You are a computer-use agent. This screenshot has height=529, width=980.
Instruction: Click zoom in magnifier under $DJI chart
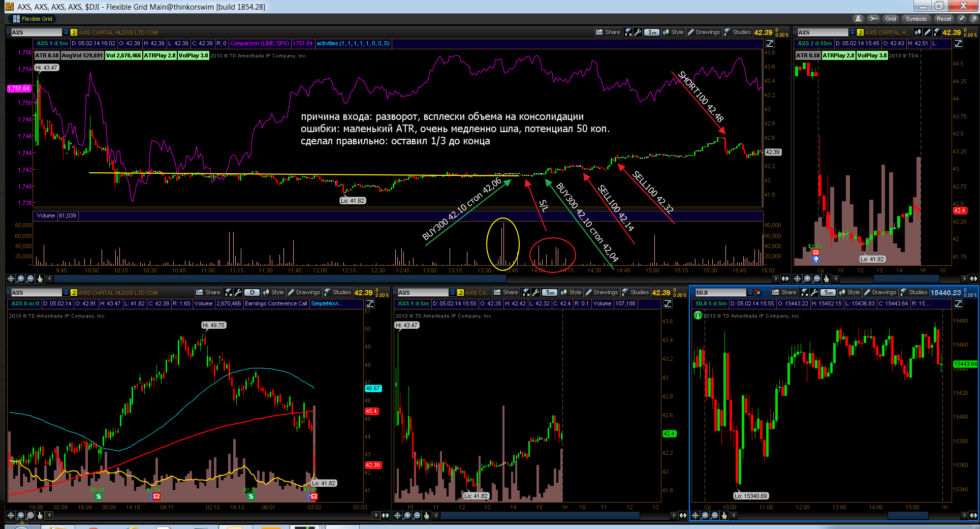pyautogui.click(x=705, y=515)
